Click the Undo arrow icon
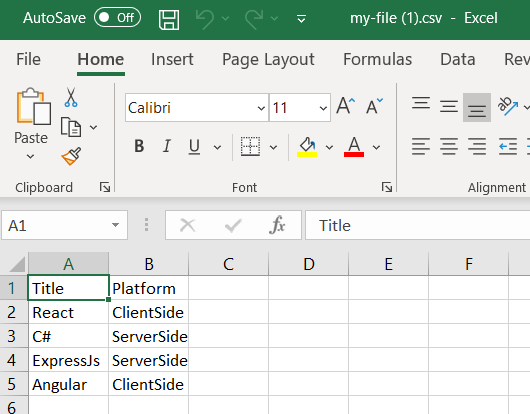530x414 pixels. 205,19
